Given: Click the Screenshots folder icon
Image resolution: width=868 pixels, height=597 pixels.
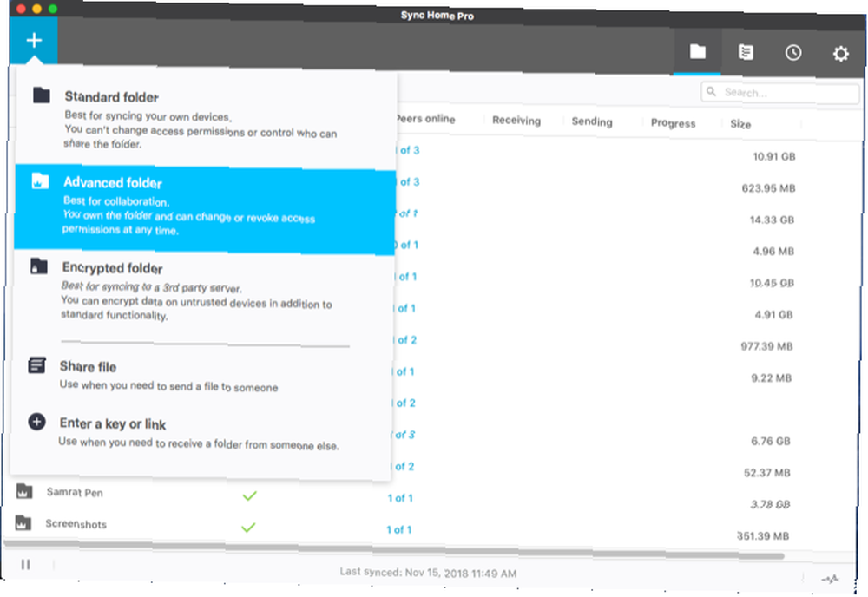Looking at the screenshot, I should 23,522.
